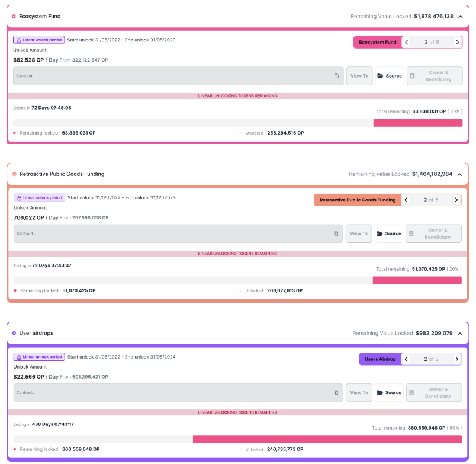Select the pink Ecosystem Fund tab label
The height and width of the screenshot is (464, 476).
(x=378, y=42)
